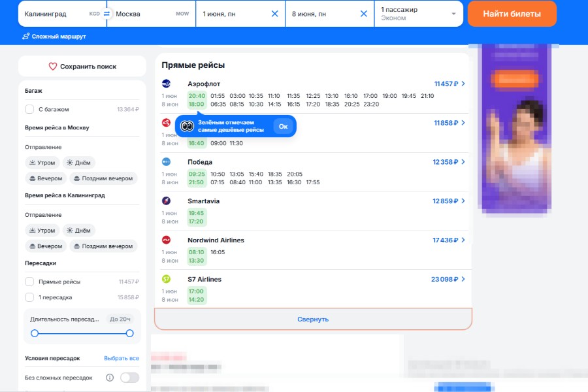The width and height of the screenshot is (588, 392).
Task: Select S7 Airlines 17:00 departure time
Action: (x=197, y=291)
